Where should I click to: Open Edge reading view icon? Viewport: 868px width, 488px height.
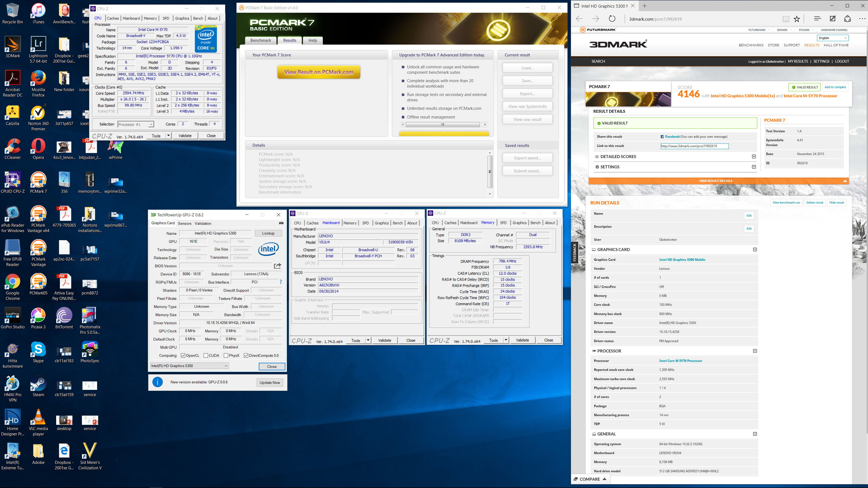(x=786, y=19)
